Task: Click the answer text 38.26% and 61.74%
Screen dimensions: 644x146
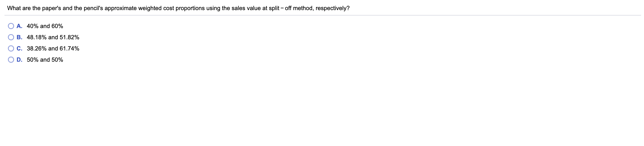Action: (x=52, y=48)
